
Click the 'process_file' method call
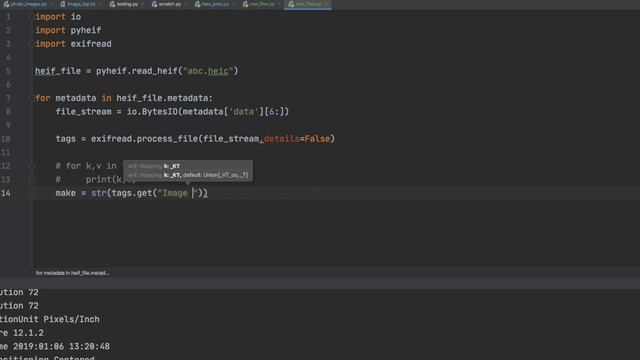pos(167,139)
